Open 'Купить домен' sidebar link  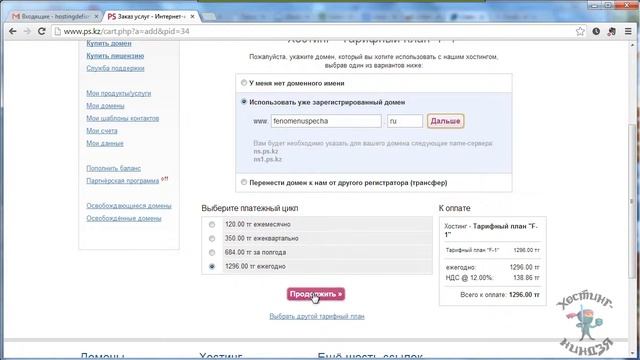click(109, 43)
